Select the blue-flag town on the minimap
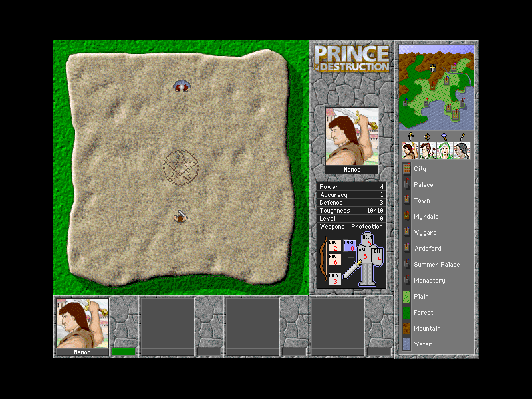This screenshot has width=532, height=399. [446, 80]
